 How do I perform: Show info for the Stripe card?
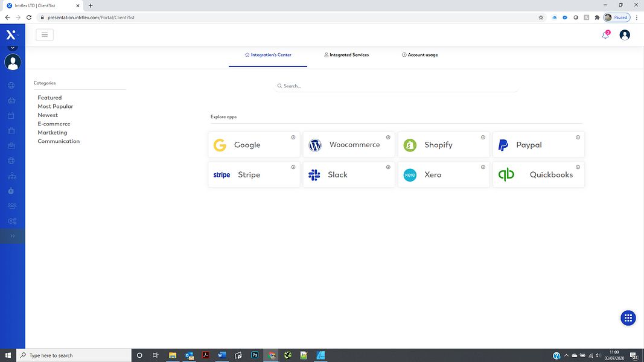293,167
